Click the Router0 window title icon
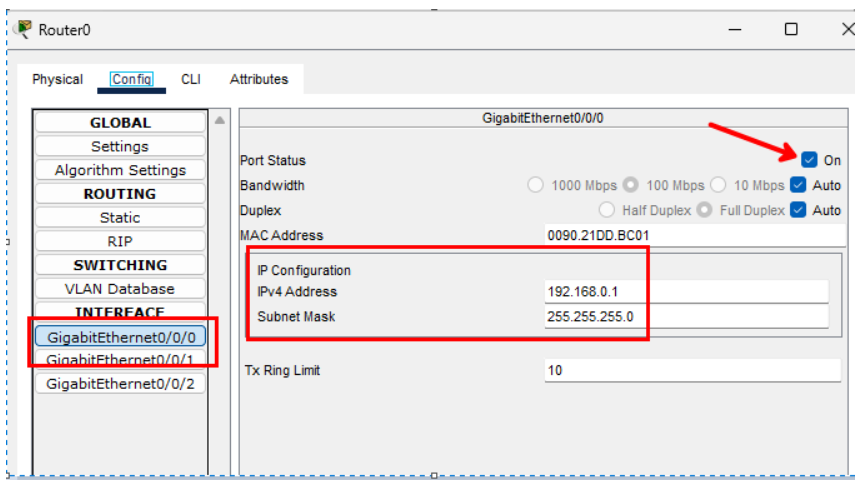 point(22,29)
